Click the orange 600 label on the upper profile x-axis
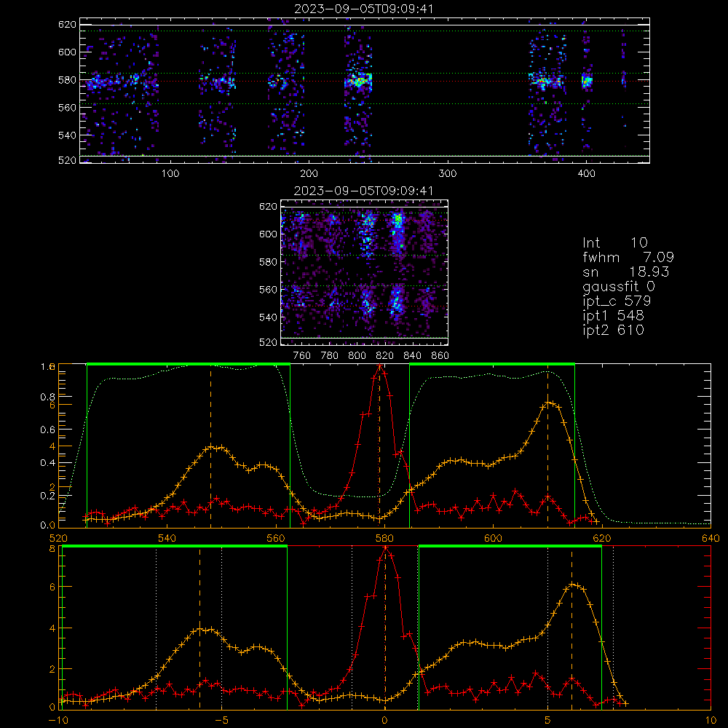 coord(493,538)
